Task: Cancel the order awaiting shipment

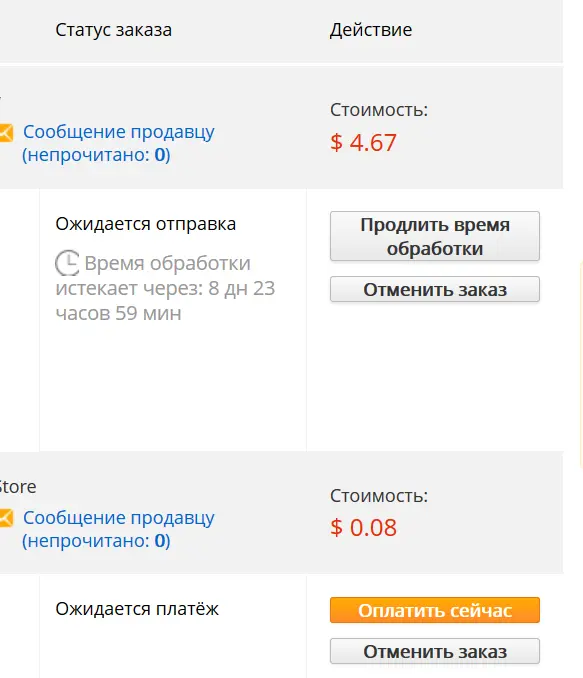Action: 435,289
